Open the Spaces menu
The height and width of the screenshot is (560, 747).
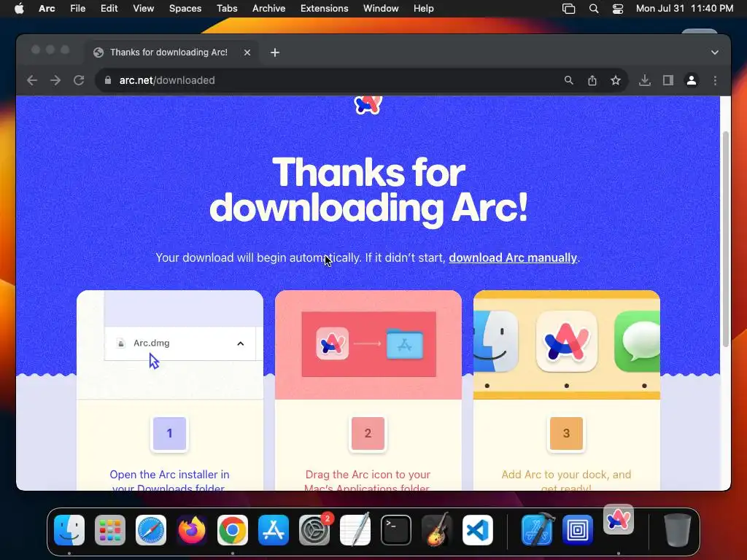(x=185, y=9)
